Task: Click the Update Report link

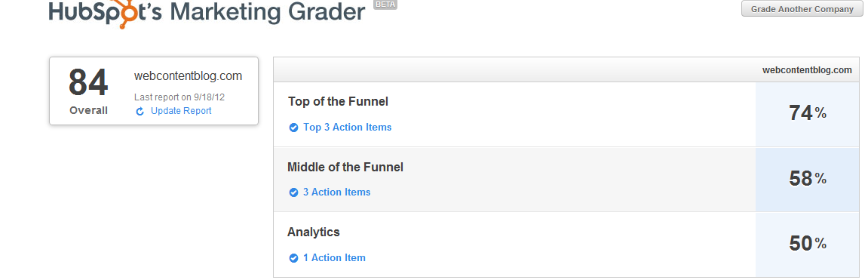Action: pyautogui.click(x=181, y=110)
